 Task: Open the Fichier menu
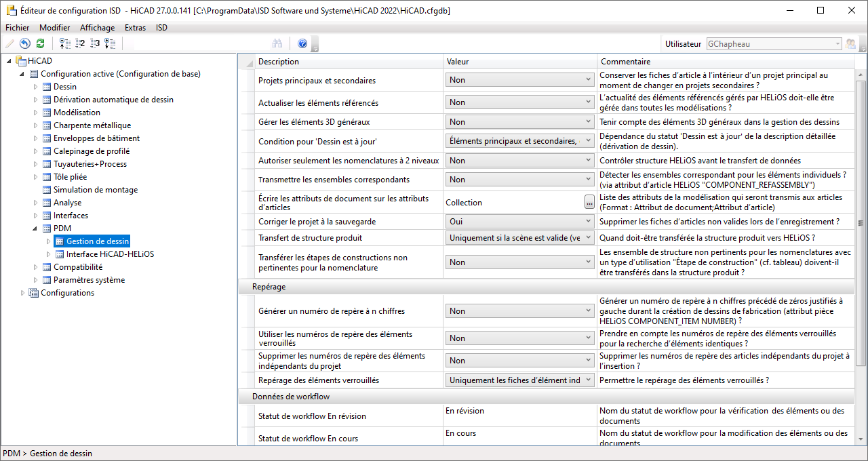tap(18, 28)
